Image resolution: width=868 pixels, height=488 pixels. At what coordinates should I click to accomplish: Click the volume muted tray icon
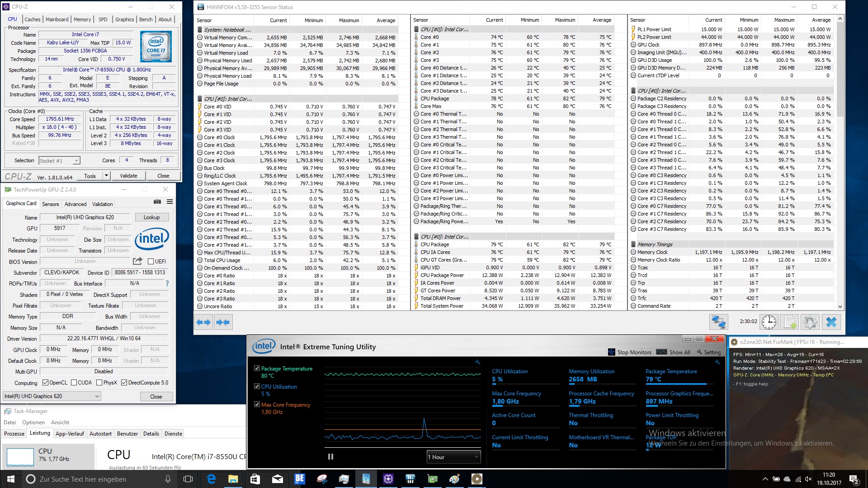[x=808, y=479]
